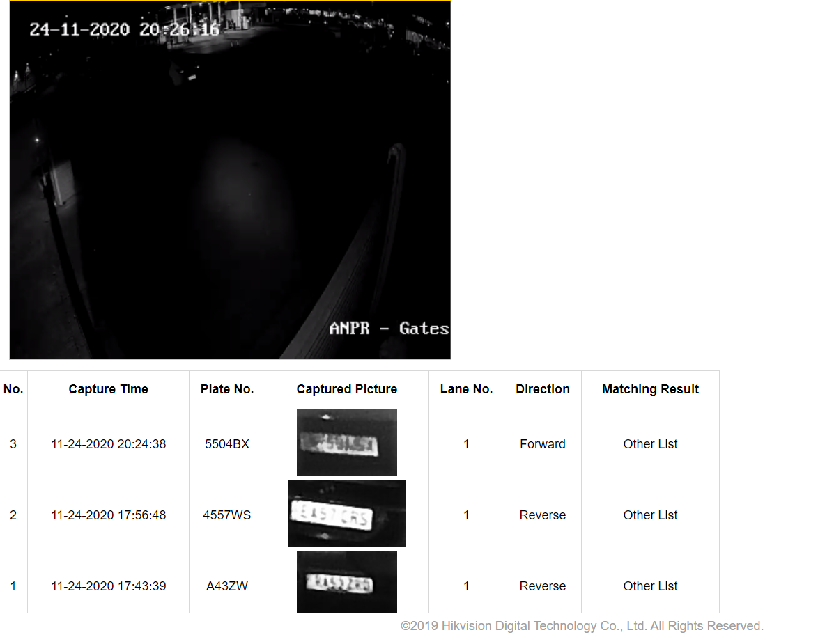Viewport: 834px width, 644px height.
Task: Select plate number A43ZW entry
Action: click(227, 586)
